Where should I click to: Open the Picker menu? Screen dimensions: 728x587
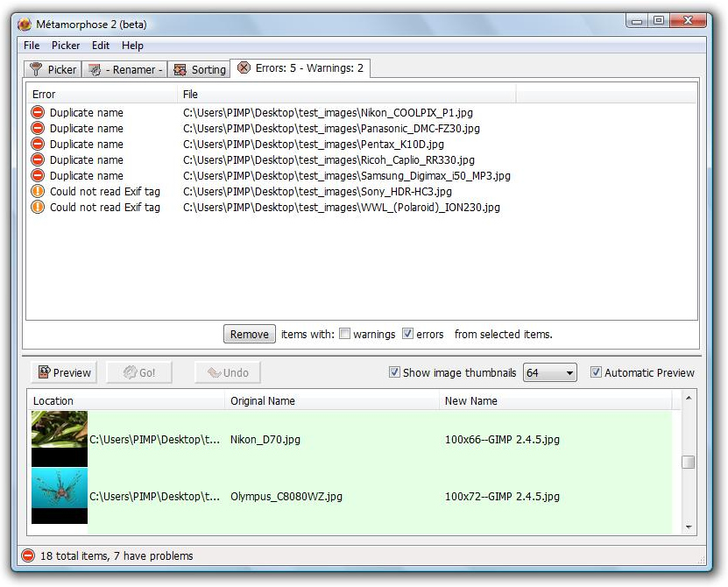66,46
